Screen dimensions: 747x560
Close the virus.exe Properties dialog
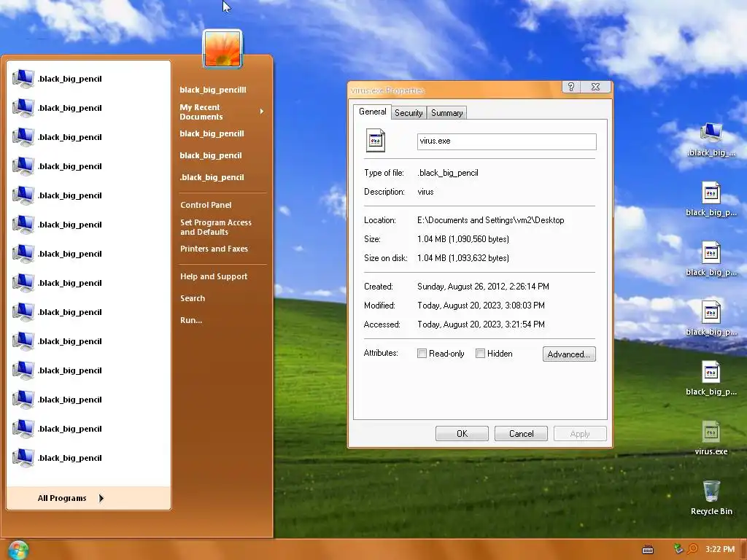click(595, 87)
